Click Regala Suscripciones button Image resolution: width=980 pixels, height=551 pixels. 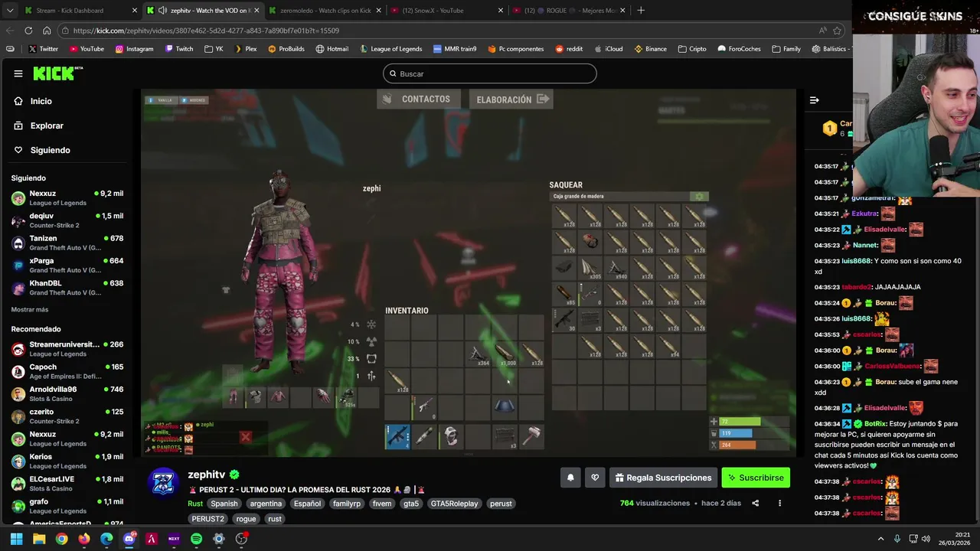(x=663, y=478)
